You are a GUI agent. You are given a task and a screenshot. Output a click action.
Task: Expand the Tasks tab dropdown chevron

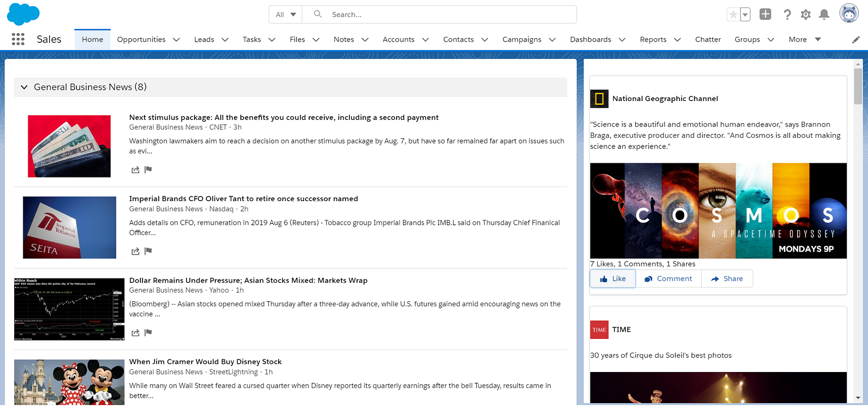[x=272, y=40]
